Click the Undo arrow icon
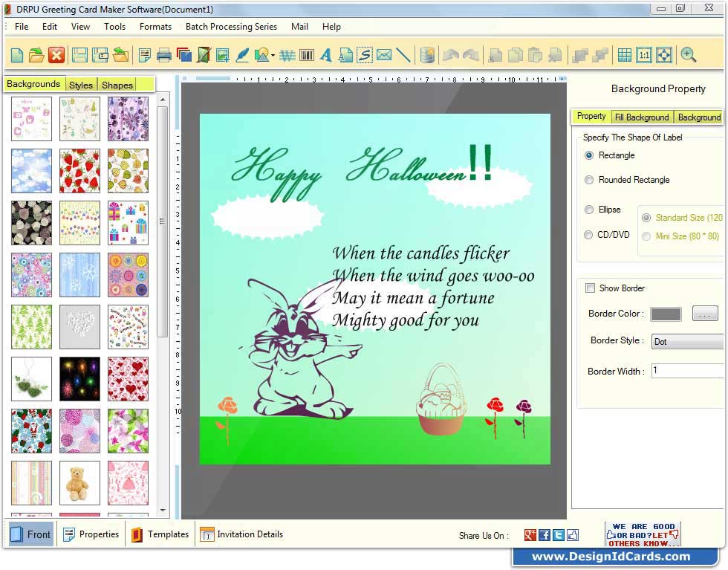 [450, 54]
